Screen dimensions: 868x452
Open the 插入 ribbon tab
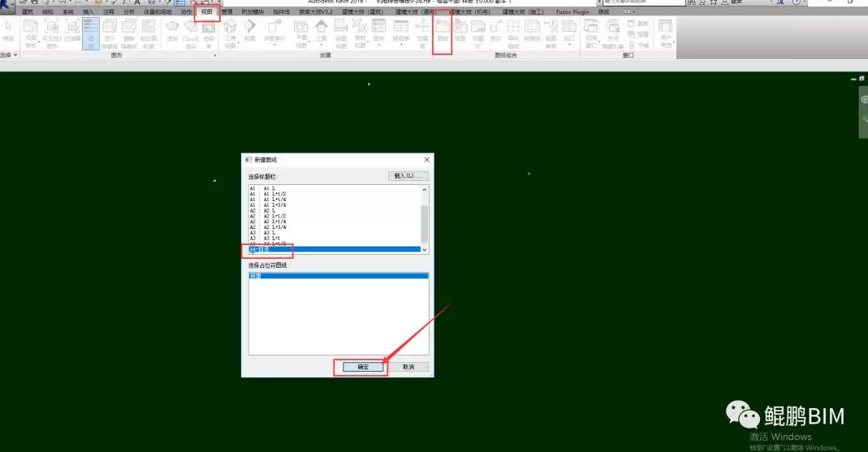(89, 11)
